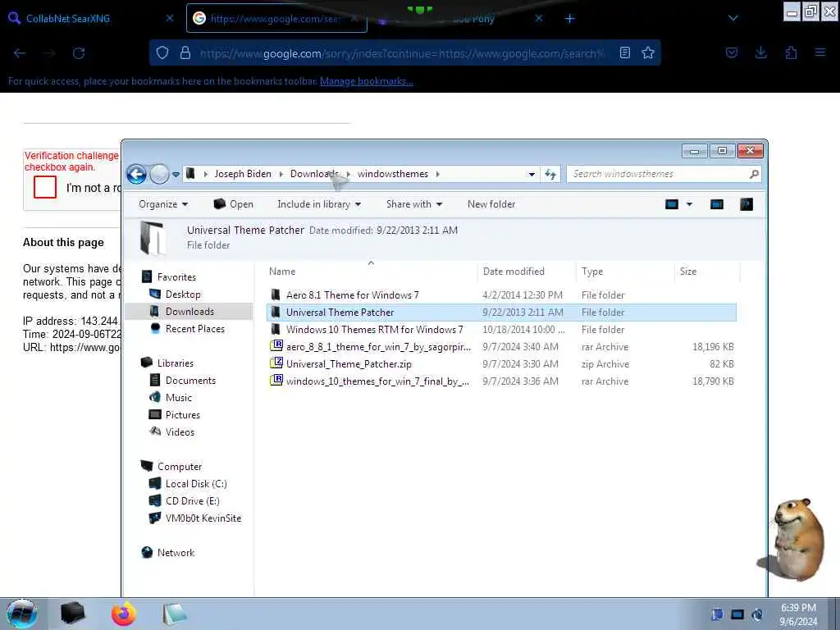Viewport: 840px width, 630px height.
Task: Click the folder icon of Aero 8.1 Theme
Action: tap(276, 294)
